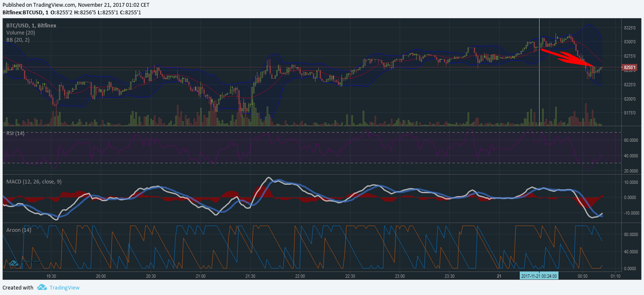Click the RSI 20.0000 scale label

[632, 171]
